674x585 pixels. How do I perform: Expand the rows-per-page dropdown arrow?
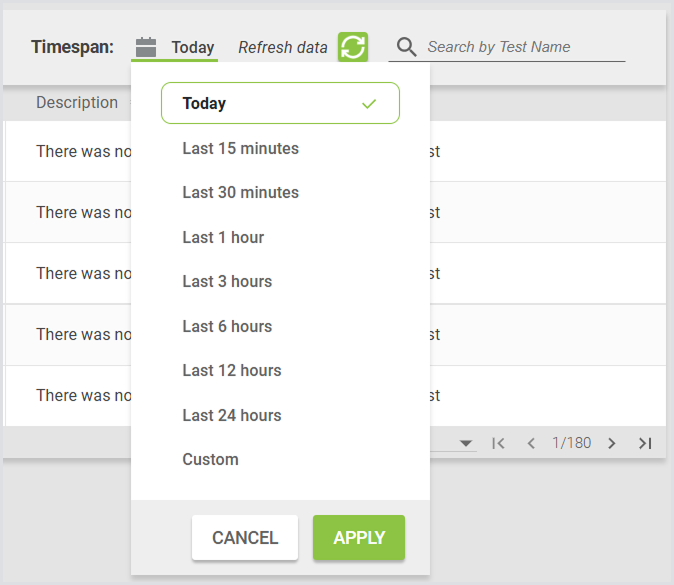pos(466,443)
